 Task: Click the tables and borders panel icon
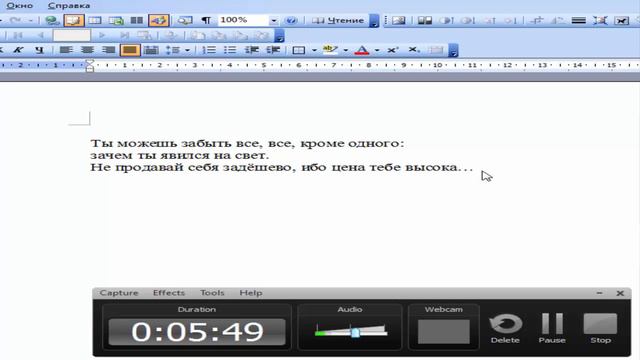(x=95, y=20)
